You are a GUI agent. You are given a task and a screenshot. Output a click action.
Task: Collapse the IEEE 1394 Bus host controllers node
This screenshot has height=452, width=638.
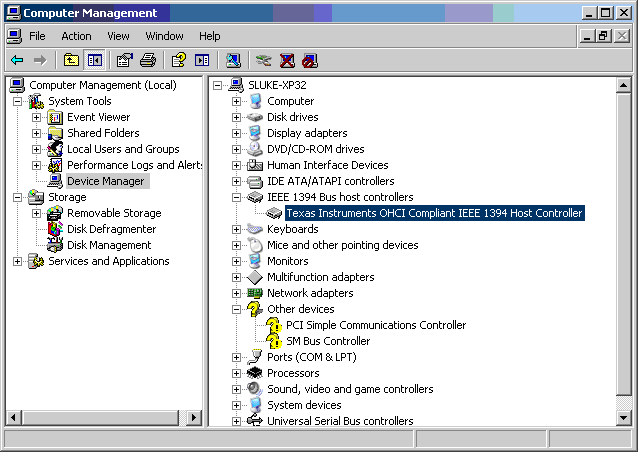237,197
